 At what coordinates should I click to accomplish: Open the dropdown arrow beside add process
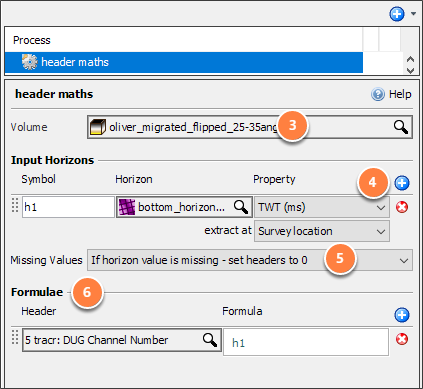tap(413, 14)
